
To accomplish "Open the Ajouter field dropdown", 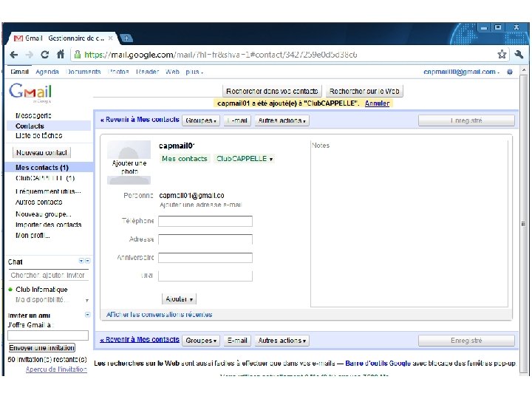I will [x=179, y=299].
